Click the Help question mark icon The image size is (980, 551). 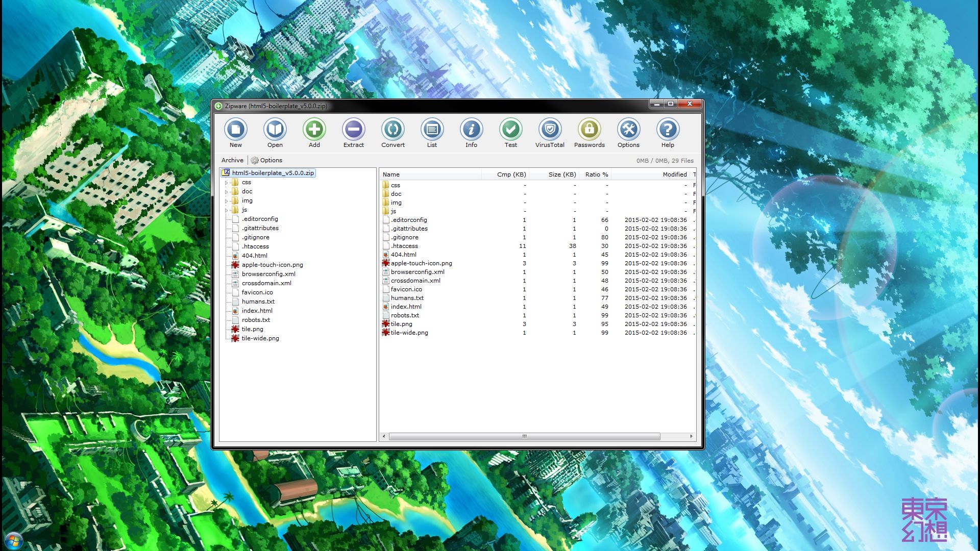click(x=668, y=130)
